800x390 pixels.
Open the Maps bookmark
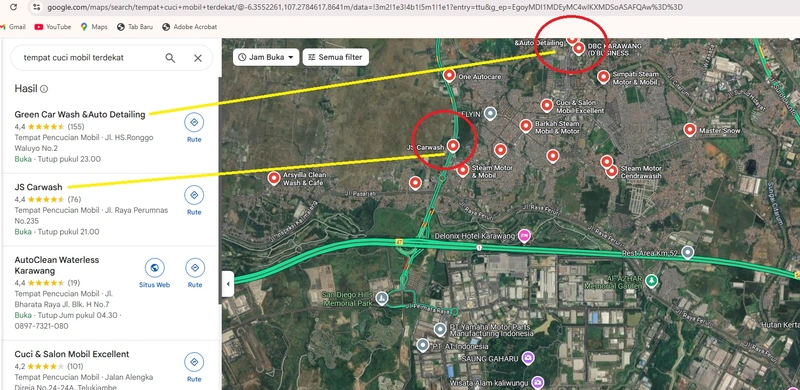[94, 27]
